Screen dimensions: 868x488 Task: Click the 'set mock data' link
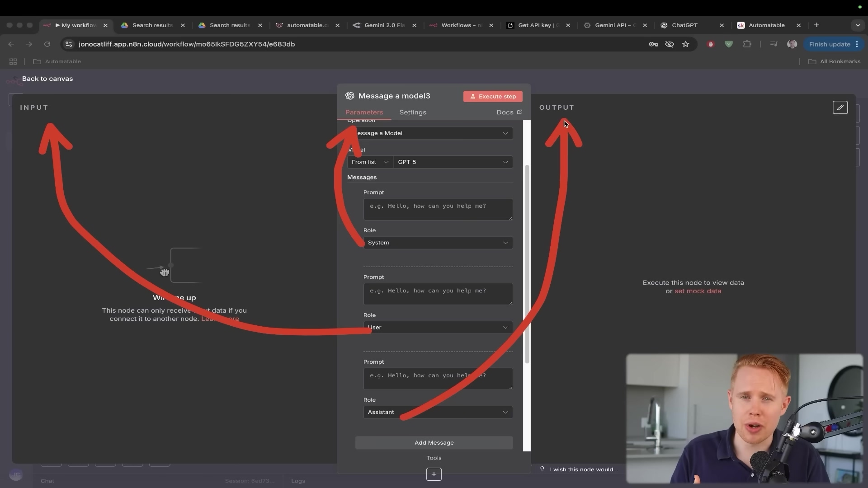click(x=698, y=291)
